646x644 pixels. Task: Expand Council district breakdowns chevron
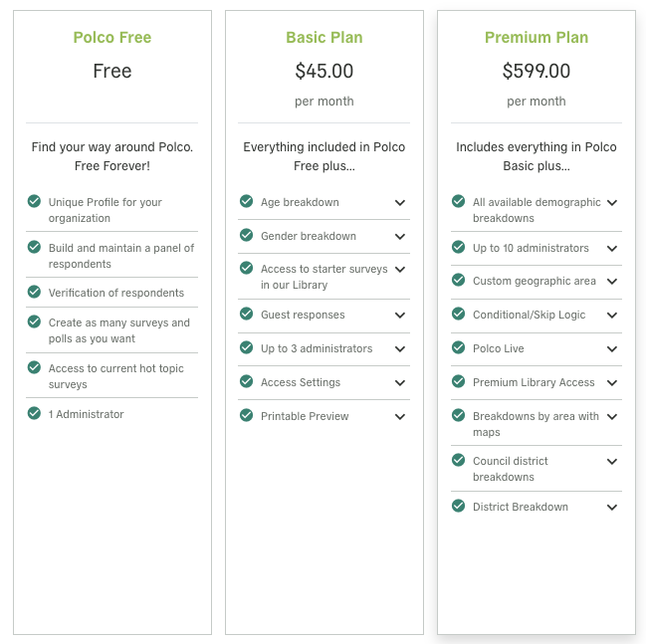612,462
